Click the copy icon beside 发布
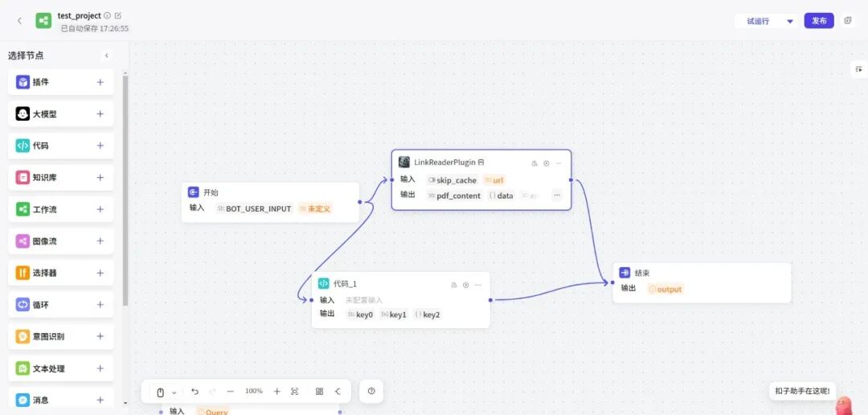Image resolution: width=868 pixels, height=415 pixels. pos(848,21)
